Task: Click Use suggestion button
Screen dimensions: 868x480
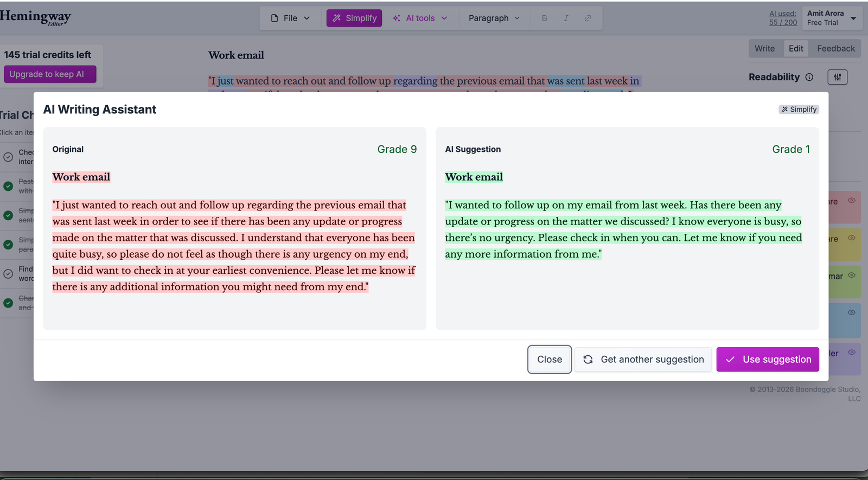Action: tap(768, 360)
